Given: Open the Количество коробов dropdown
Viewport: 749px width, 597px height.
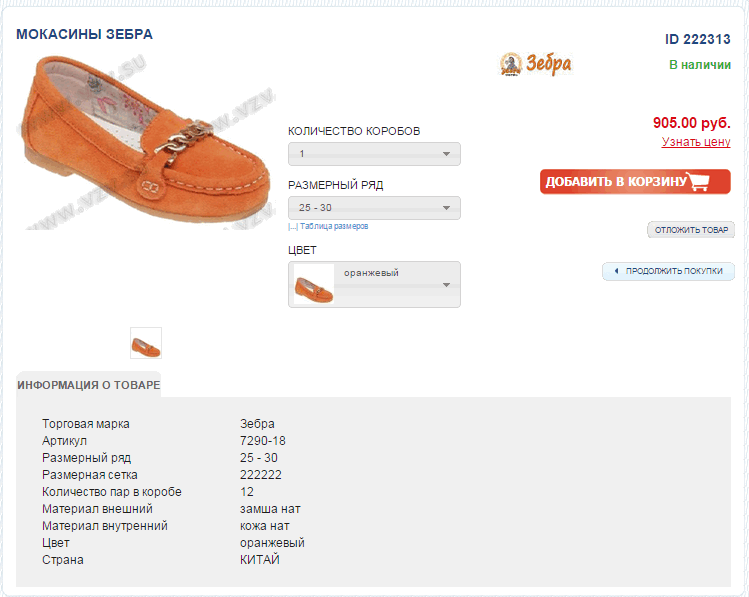Looking at the screenshot, I should pyautogui.click(x=374, y=154).
